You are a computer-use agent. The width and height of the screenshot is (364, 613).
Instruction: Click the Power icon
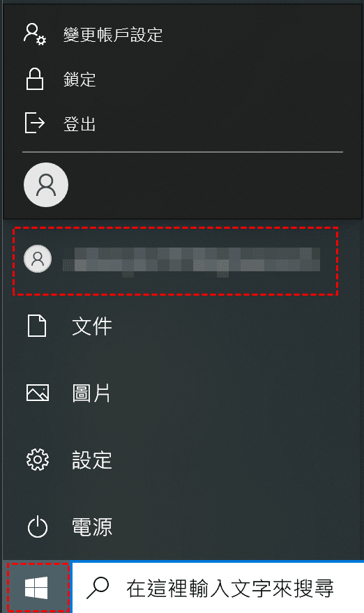point(38,527)
